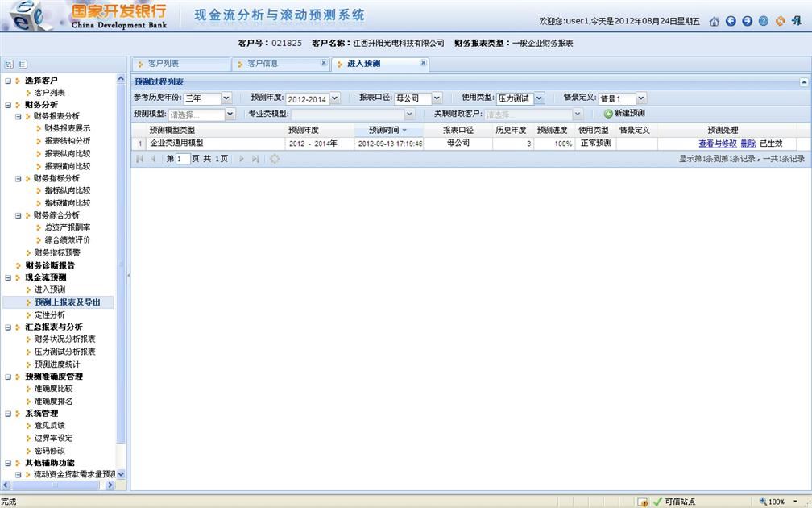Close the 进入预测 tab
Screen dimensions: 812x508
point(423,63)
